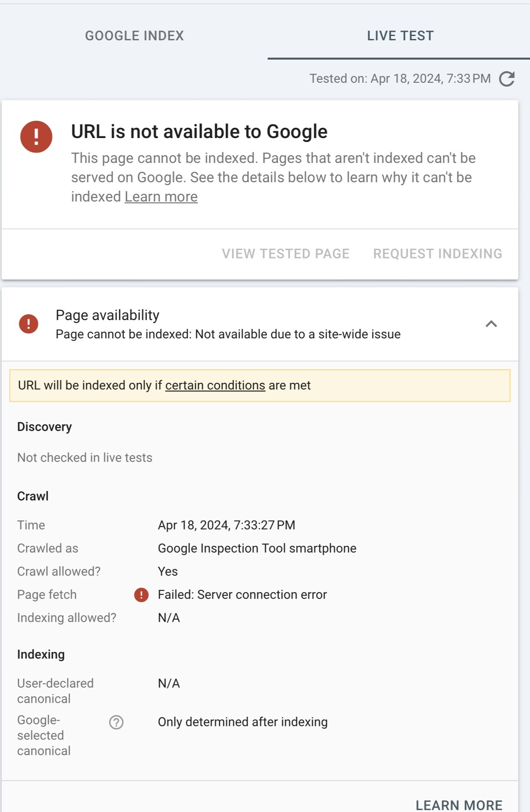Select the LIVE TEST tab
The image size is (530, 812).
[x=400, y=36]
